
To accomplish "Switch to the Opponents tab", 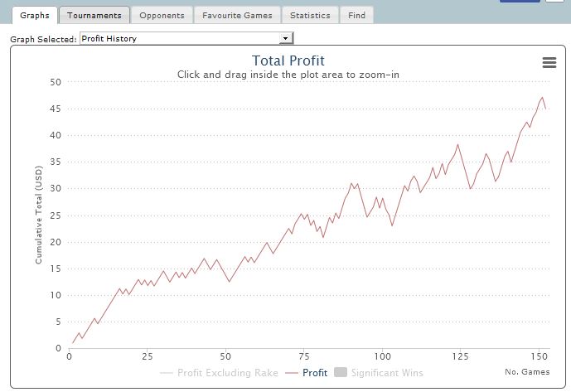I will coord(162,15).
